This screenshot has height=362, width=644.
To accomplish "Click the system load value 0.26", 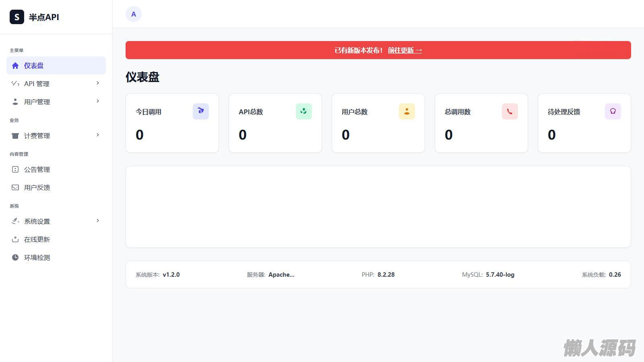I will tap(615, 275).
